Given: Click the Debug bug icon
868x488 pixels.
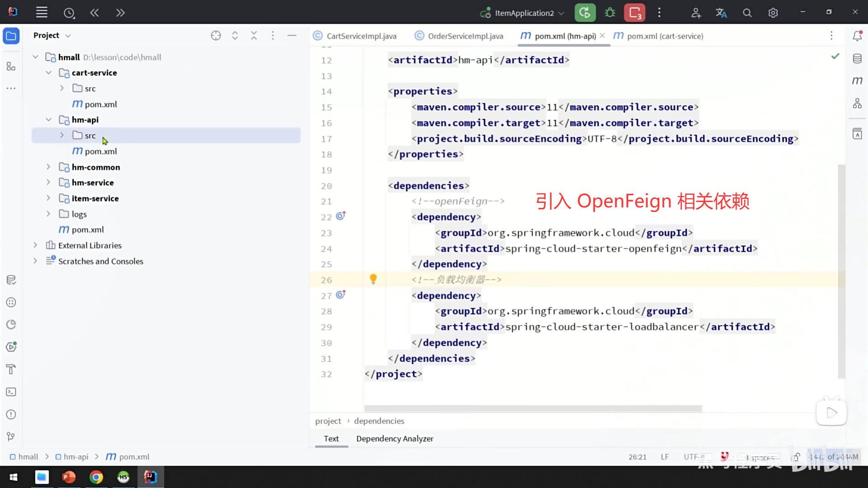Looking at the screenshot, I should click(610, 13).
